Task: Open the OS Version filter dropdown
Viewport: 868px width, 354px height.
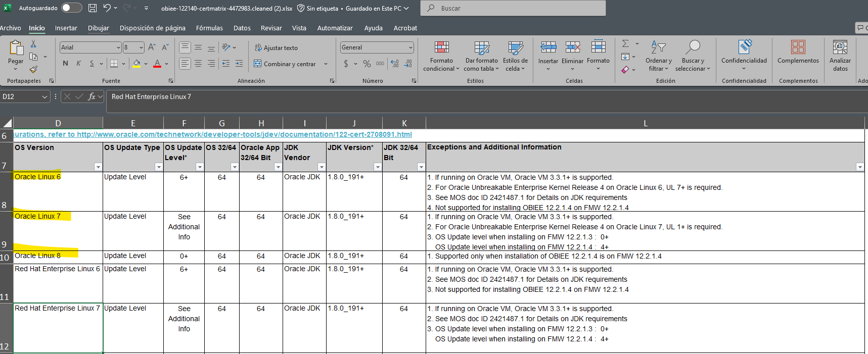Action: point(98,167)
